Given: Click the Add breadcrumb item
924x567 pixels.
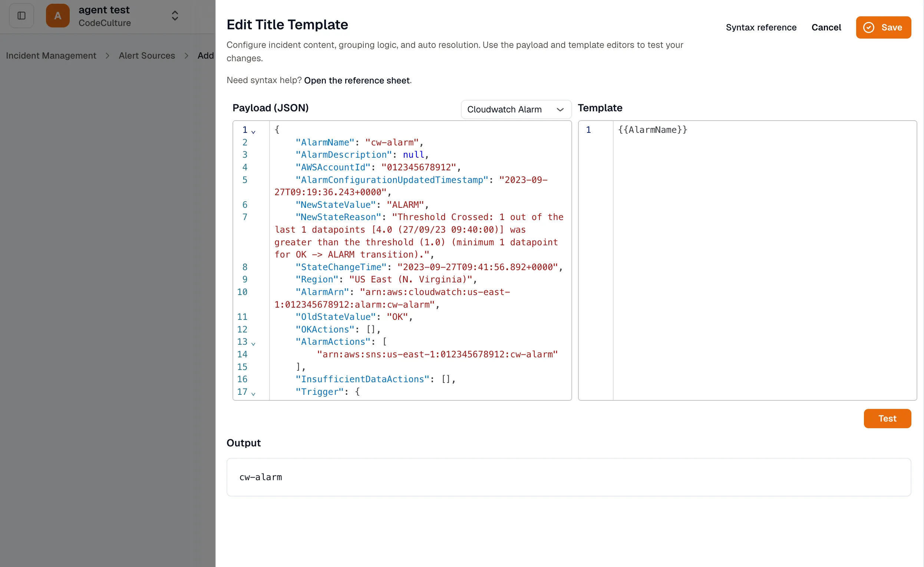Looking at the screenshot, I should [205, 56].
